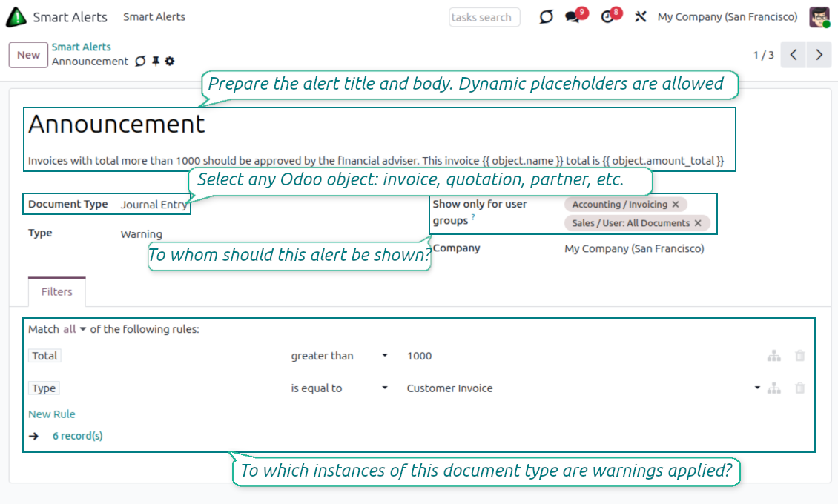Click the tasks search input field
This screenshot has height=504, width=838.
tap(484, 17)
